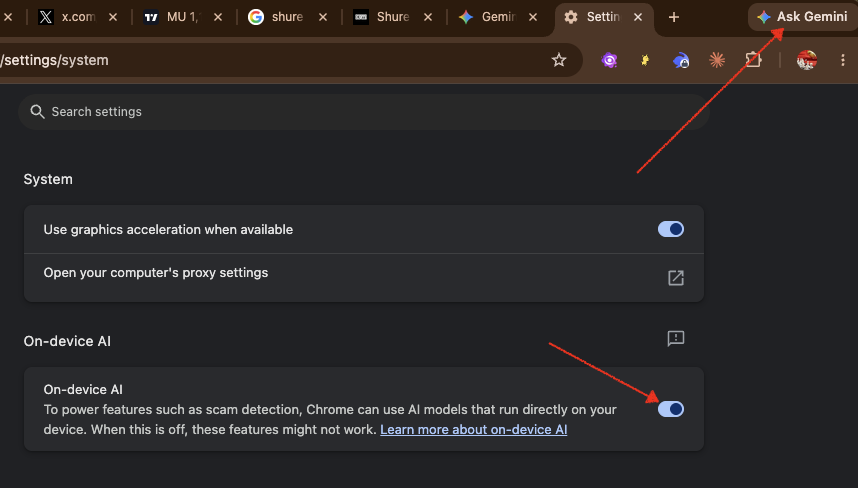Close the Shure website tab

[428, 18]
